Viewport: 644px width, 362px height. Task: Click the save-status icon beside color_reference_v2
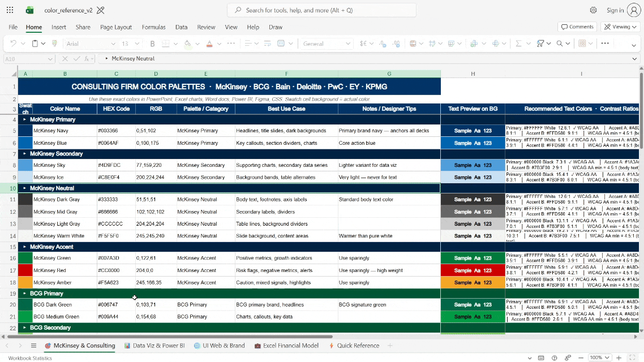tap(101, 10)
